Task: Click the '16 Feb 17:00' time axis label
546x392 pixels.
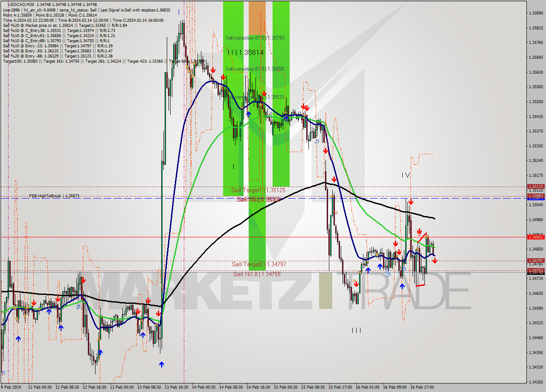Action: (x=422, y=387)
